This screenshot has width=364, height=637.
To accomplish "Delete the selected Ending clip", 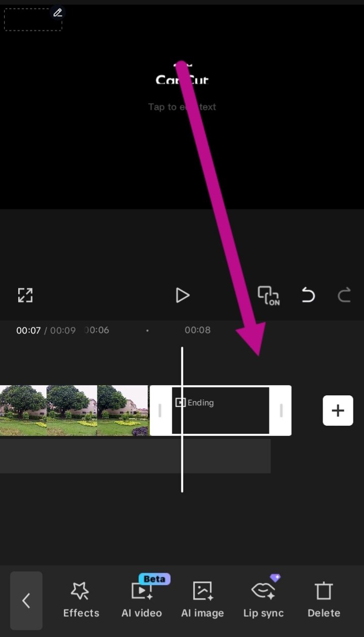I will coord(324,600).
